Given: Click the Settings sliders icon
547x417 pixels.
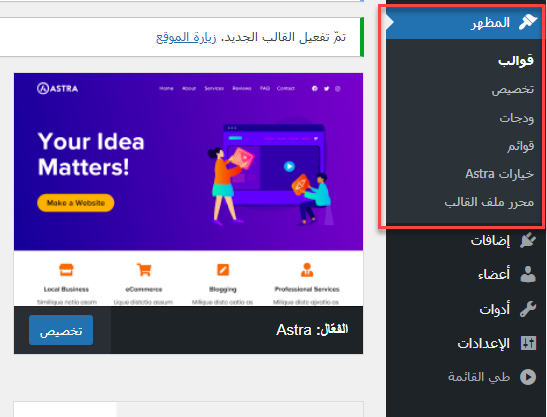Looking at the screenshot, I should 528,343.
